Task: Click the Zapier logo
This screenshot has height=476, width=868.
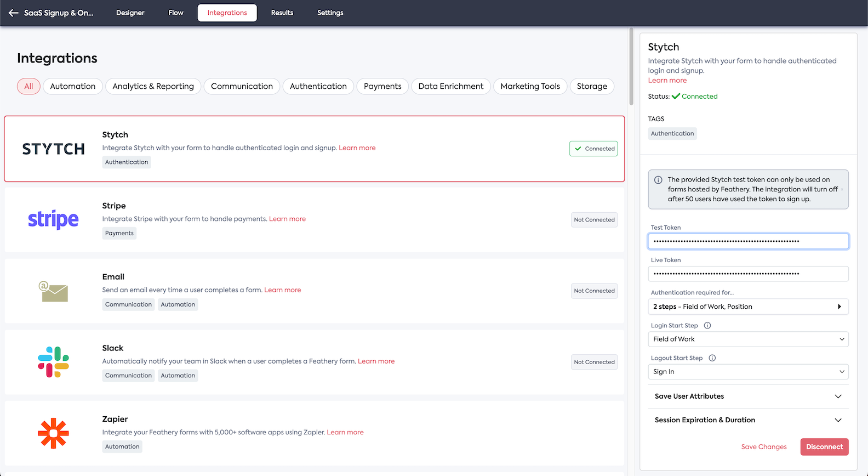Action: click(x=53, y=433)
